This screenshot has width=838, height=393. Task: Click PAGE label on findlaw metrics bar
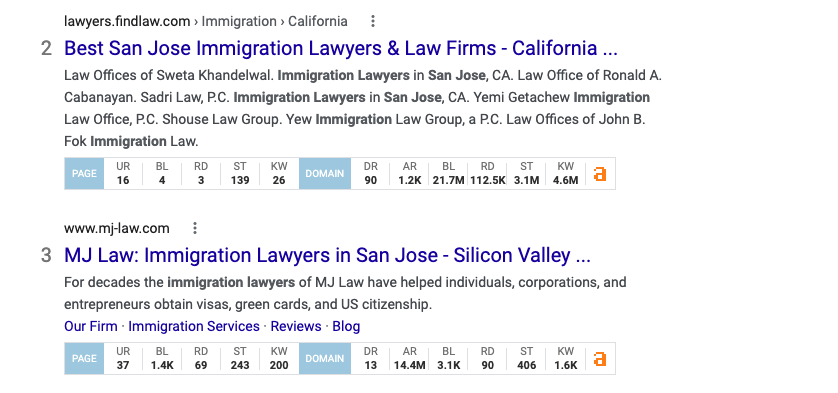point(84,174)
